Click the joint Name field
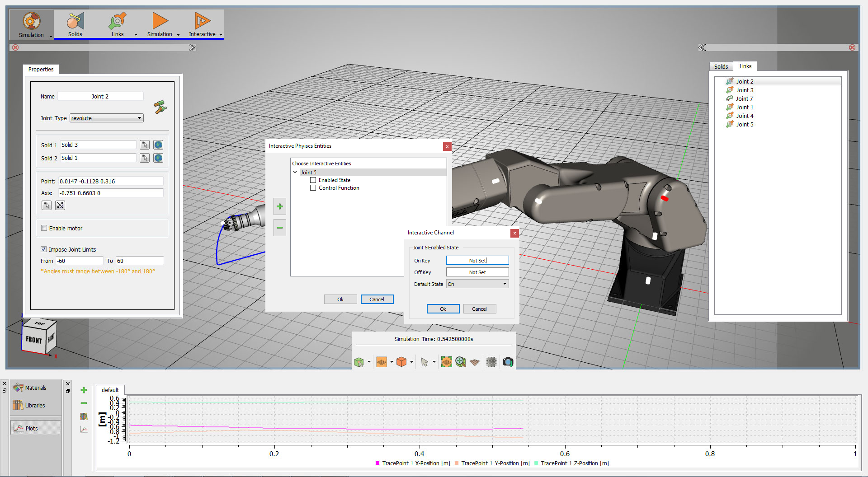 pyautogui.click(x=100, y=96)
